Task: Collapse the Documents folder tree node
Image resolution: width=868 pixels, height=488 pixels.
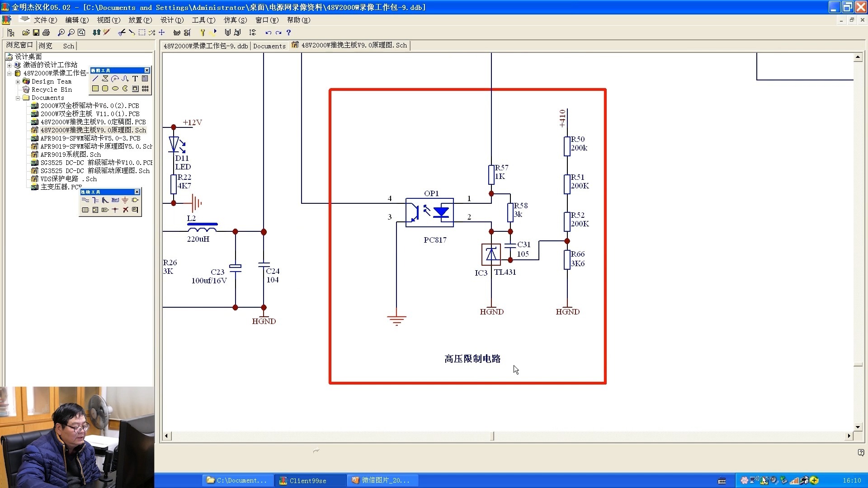Action: click(x=18, y=98)
